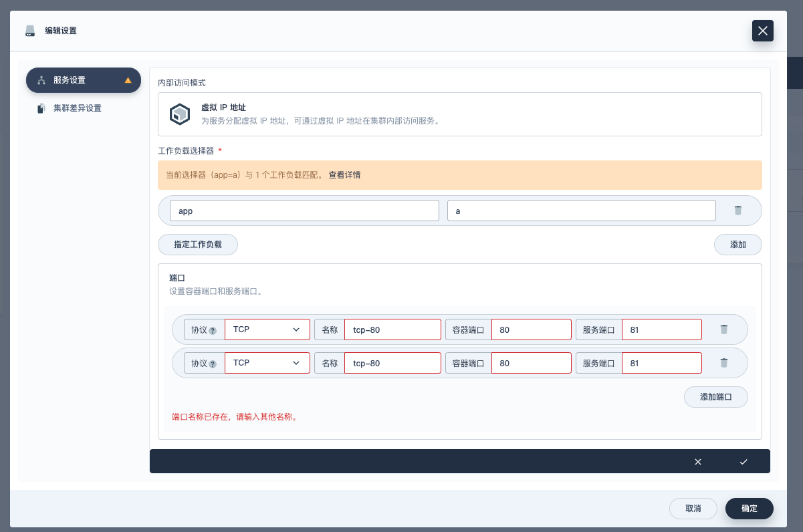The height and width of the screenshot is (532, 803).
Task: Click the 端口名称已存在 error message
Action: [235, 417]
